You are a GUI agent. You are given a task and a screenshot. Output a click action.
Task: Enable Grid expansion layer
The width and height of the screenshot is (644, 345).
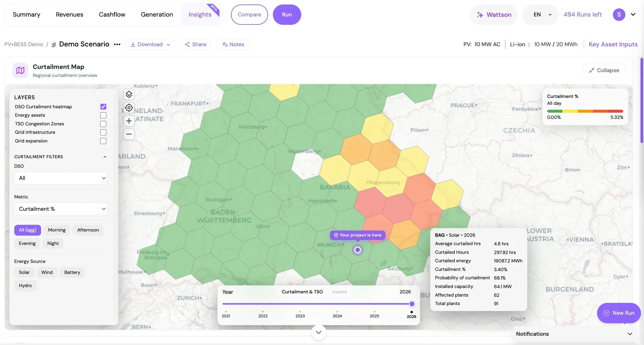pos(103,141)
